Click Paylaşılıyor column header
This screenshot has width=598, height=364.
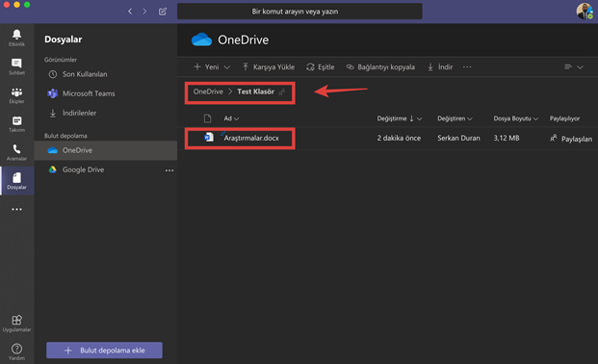point(564,118)
